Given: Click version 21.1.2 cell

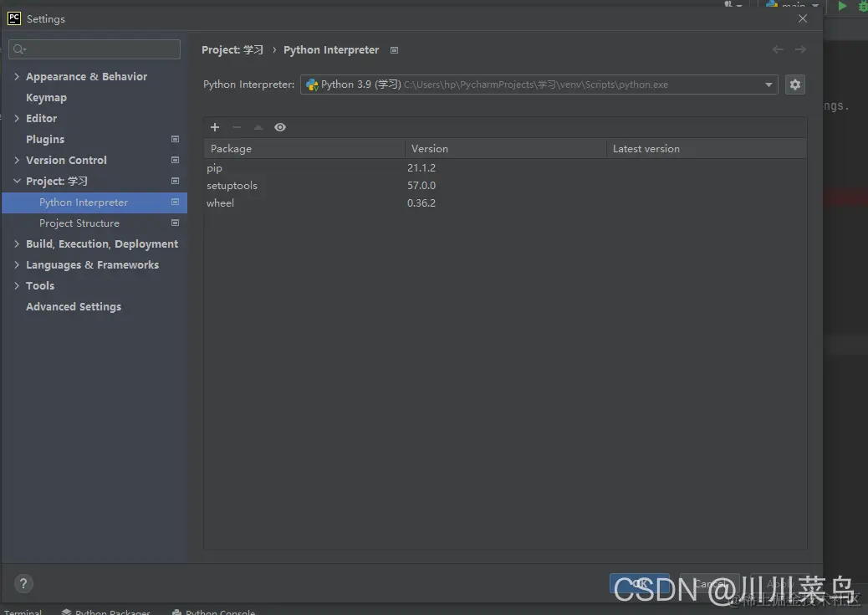Looking at the screenshot, I should (421, 168).
